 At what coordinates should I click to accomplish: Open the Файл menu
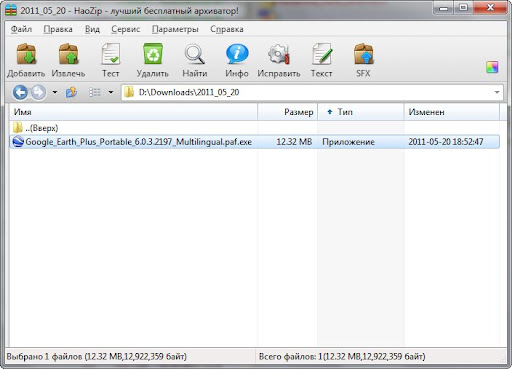[21, 29]
